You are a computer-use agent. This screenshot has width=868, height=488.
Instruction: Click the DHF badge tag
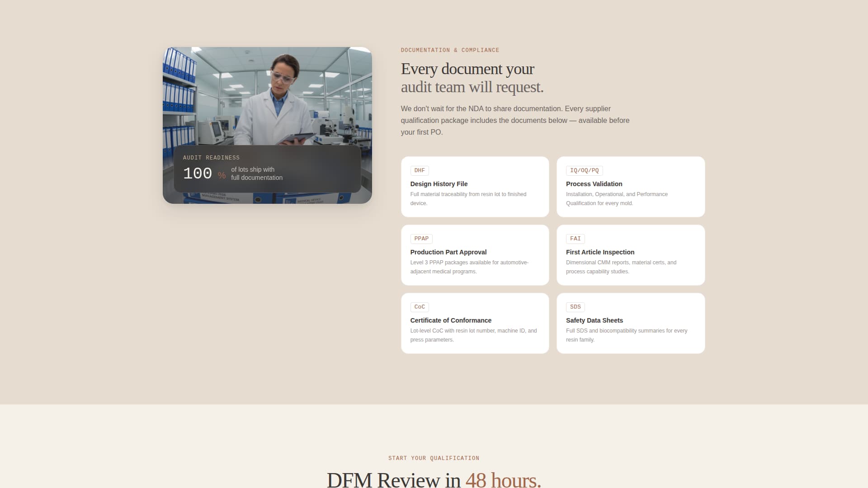click(x=420, y=170)
